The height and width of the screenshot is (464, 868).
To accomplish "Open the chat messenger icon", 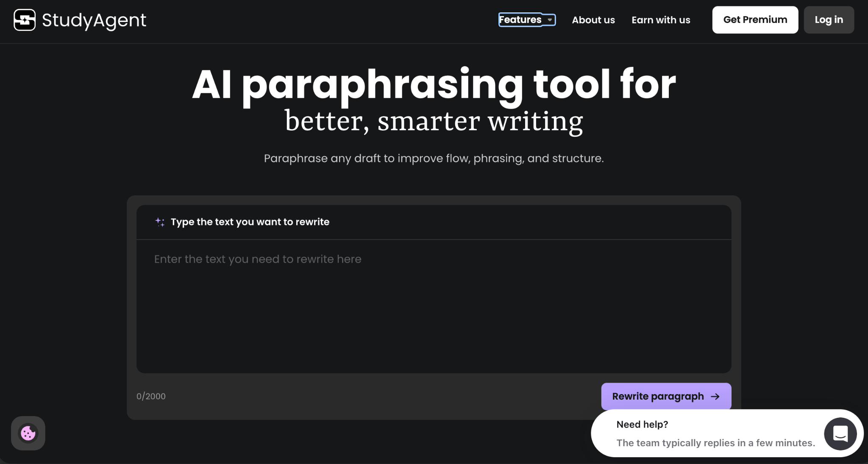I will click(x=840, y=433).
